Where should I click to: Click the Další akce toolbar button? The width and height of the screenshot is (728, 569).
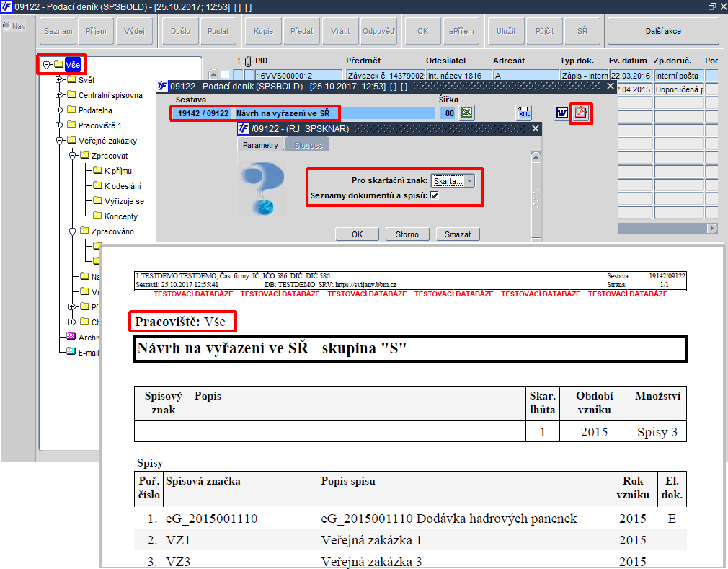pos(662,31)
